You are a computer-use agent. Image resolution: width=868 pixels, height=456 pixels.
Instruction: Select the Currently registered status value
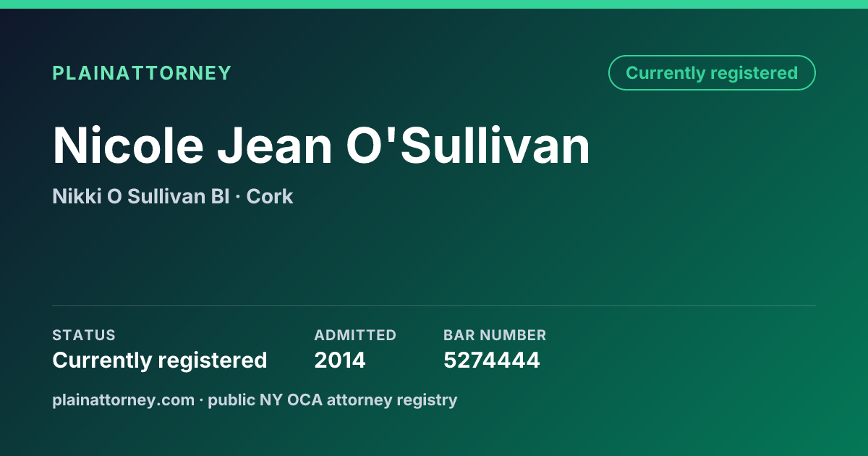(160, 360)
